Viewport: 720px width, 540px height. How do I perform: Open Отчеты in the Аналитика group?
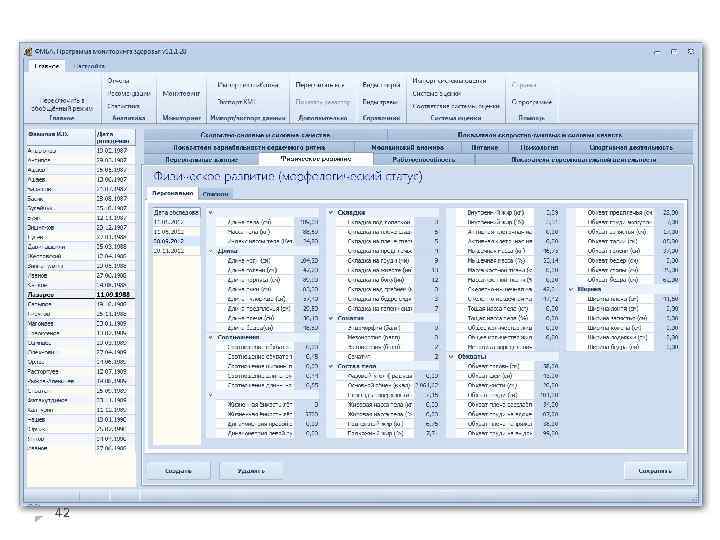click(118, 81)
